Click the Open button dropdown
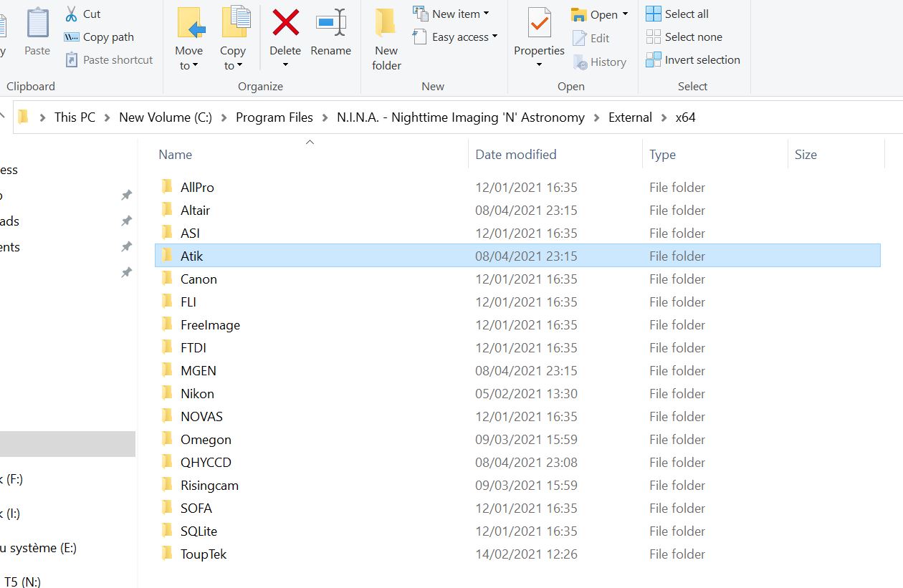This screenshot has width=903, height=588. (x=599, y=14)
